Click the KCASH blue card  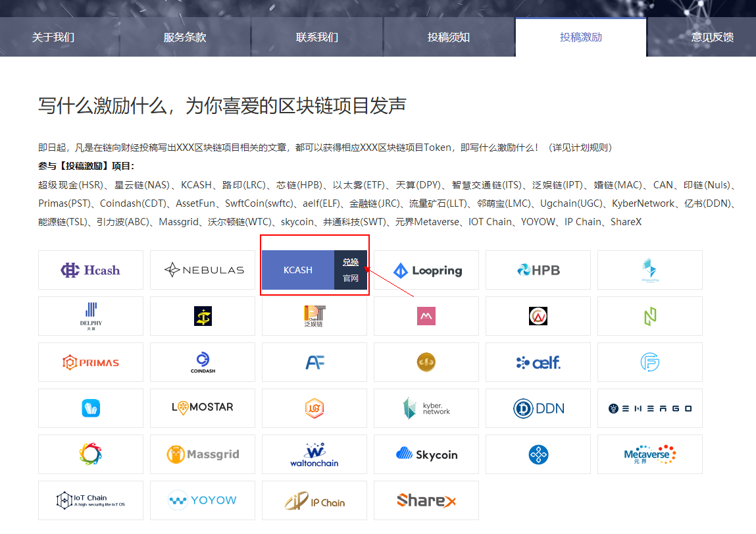point(298,270)
